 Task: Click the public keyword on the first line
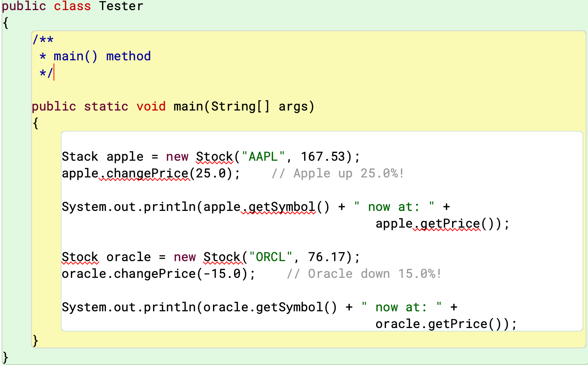pos(23,6)
